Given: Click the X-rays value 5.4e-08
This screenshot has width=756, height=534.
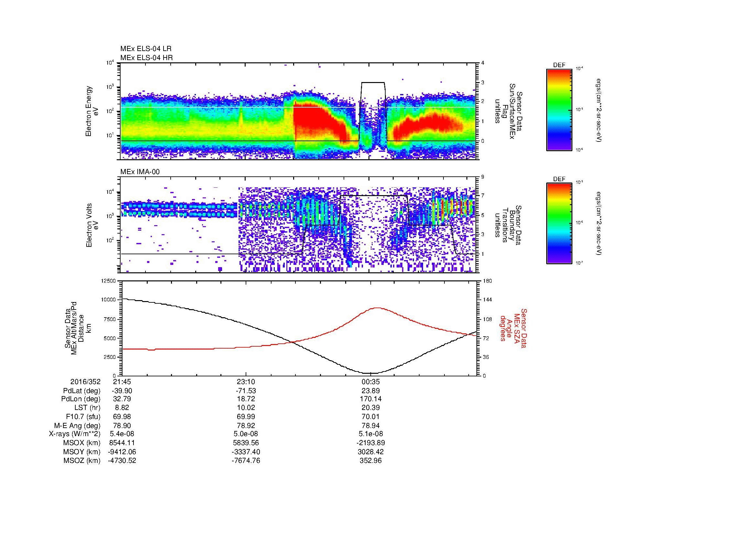Looking at the screenshot, I should 122,434.
